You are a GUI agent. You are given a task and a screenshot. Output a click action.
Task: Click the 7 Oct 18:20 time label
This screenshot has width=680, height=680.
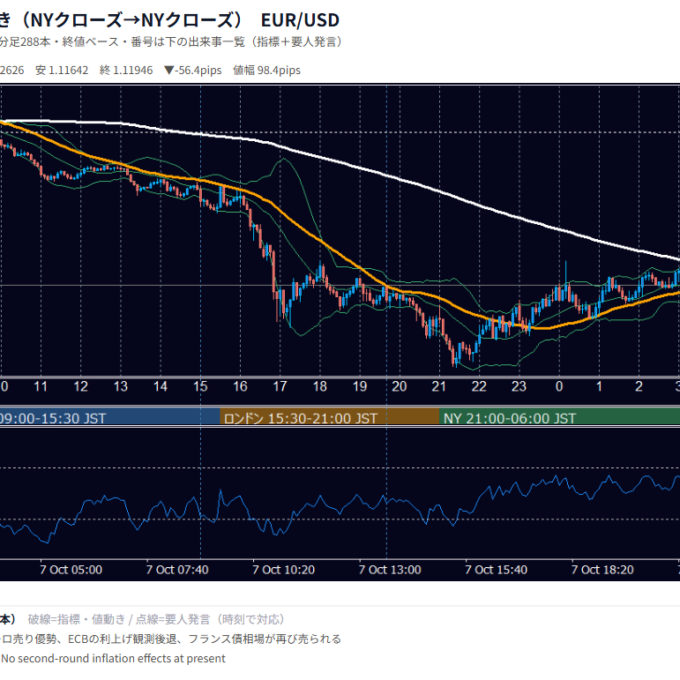click(x=602, y=569)
